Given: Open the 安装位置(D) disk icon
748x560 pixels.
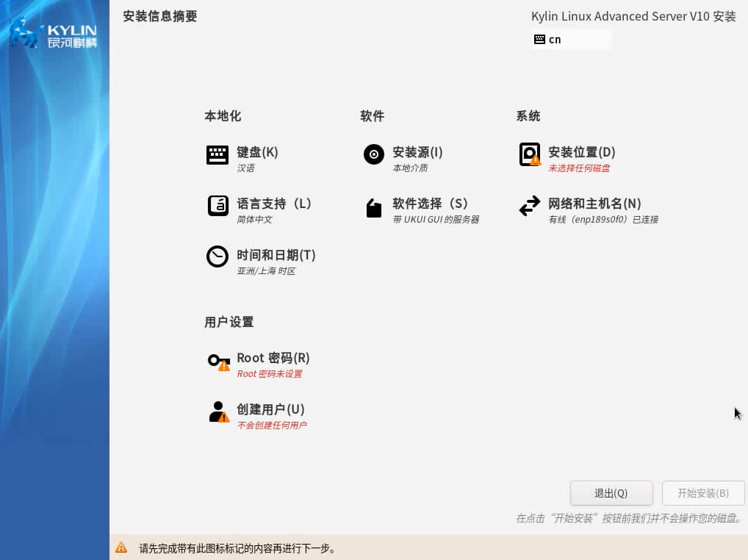Looking at the screenshot, I should click(x=530, y=154).
